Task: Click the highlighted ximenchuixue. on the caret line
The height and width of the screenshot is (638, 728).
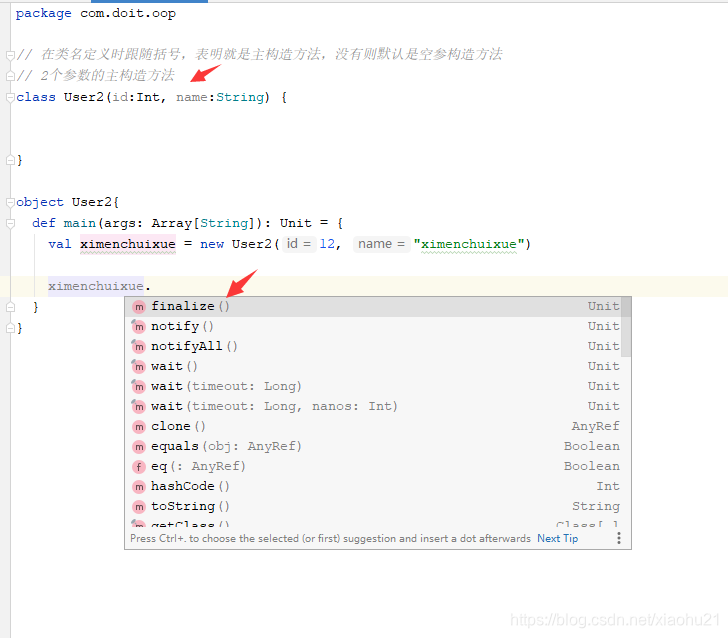Action: (x=99, y=286)
